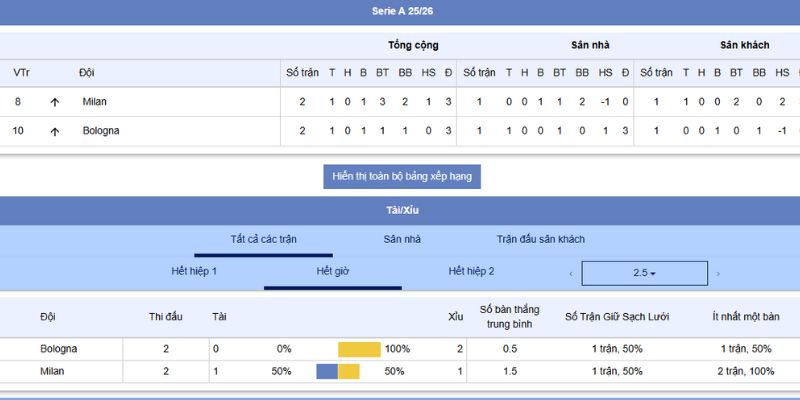The image size is (800, 400).
Task: Click Milan's upward rank change arrow
Action: 55,102
